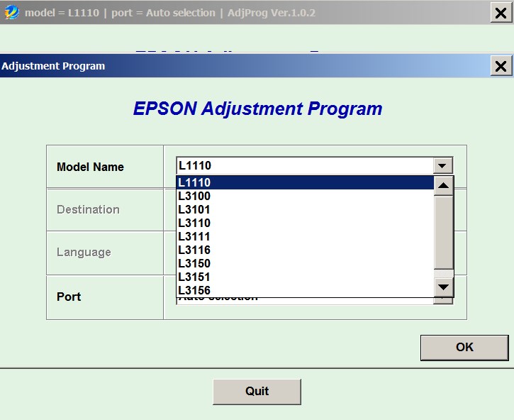
Task: Click the OK button
Action: 464,348
